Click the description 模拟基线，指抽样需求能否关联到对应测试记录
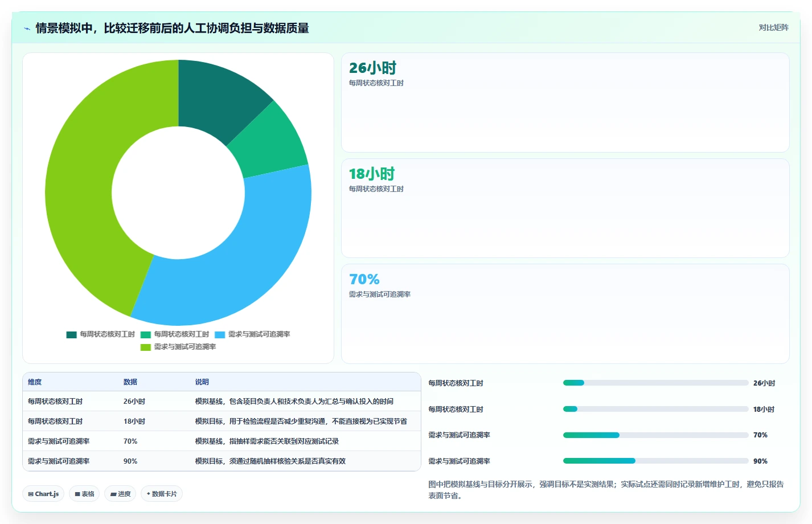 point(267,441)
